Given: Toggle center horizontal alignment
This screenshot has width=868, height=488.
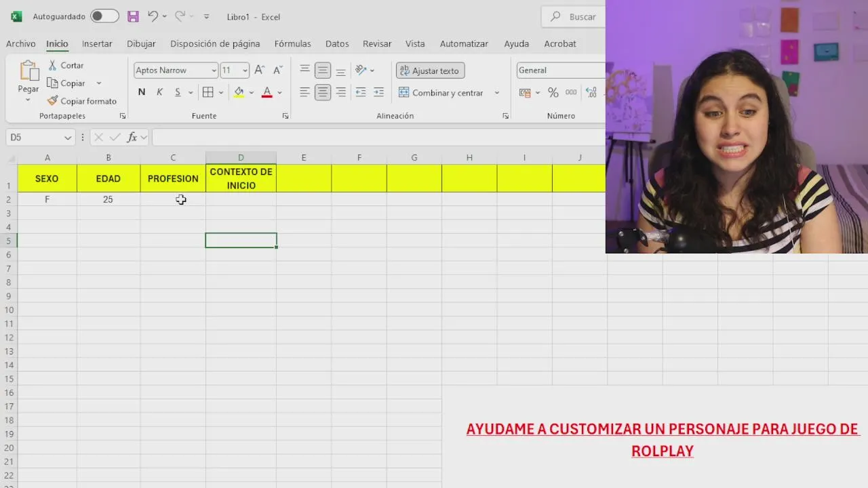Looking at the screenshot, I should click(x=323, y=92).
